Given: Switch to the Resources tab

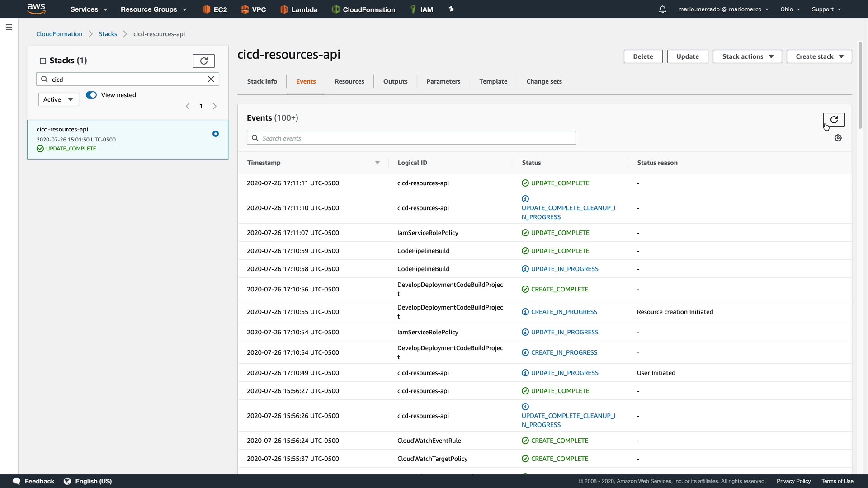Looking at the screenshot, I should point(349,82).
